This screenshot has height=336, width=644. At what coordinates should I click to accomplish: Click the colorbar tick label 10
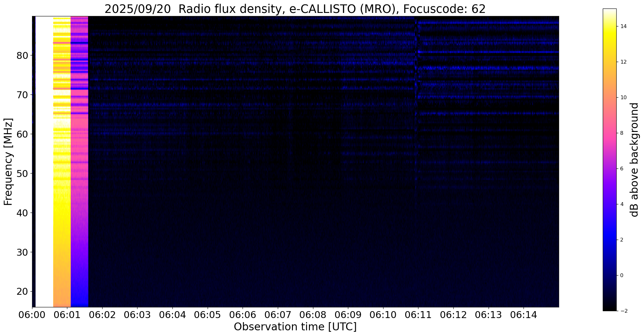623,98
